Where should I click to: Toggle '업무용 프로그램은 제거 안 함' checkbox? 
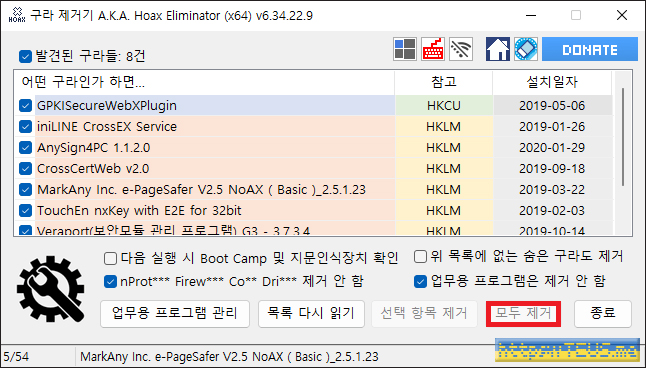tap(420, 282)
